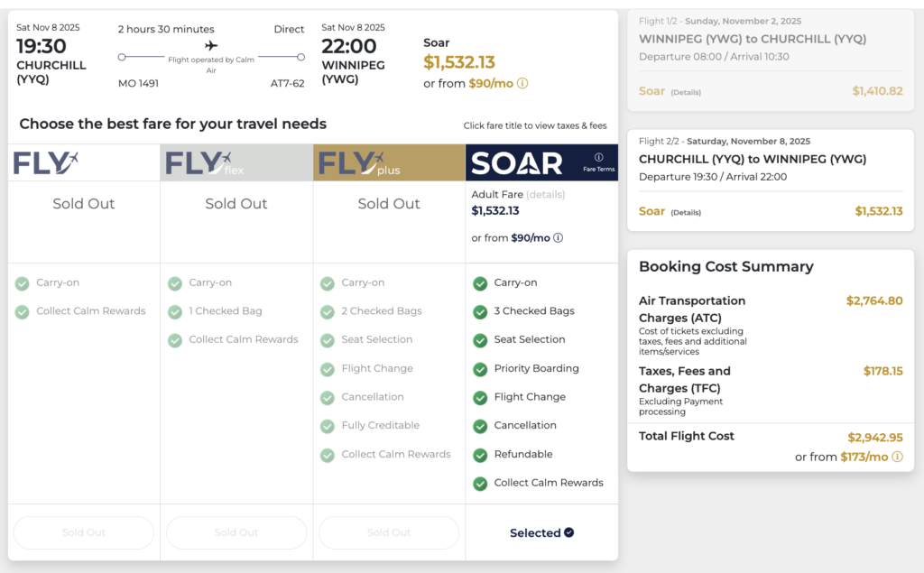This screenshot has height=573, width=924.
Task: Open the Fare Terms info icon
Action: point(599,158)
